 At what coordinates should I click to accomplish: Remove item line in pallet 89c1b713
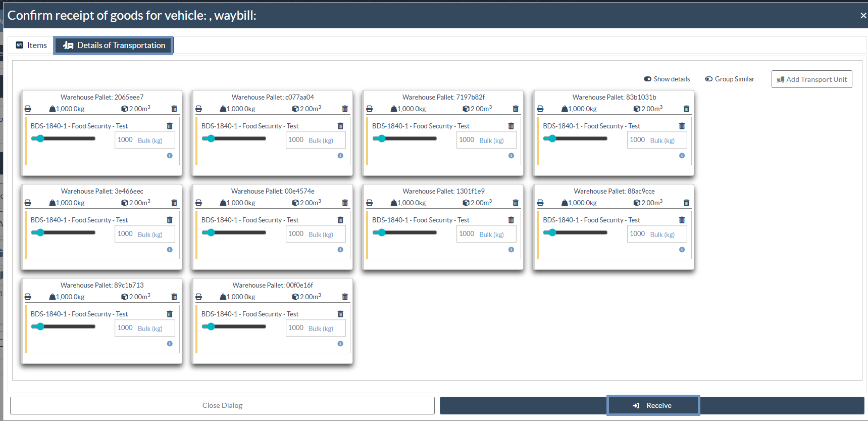click(170, 314)
